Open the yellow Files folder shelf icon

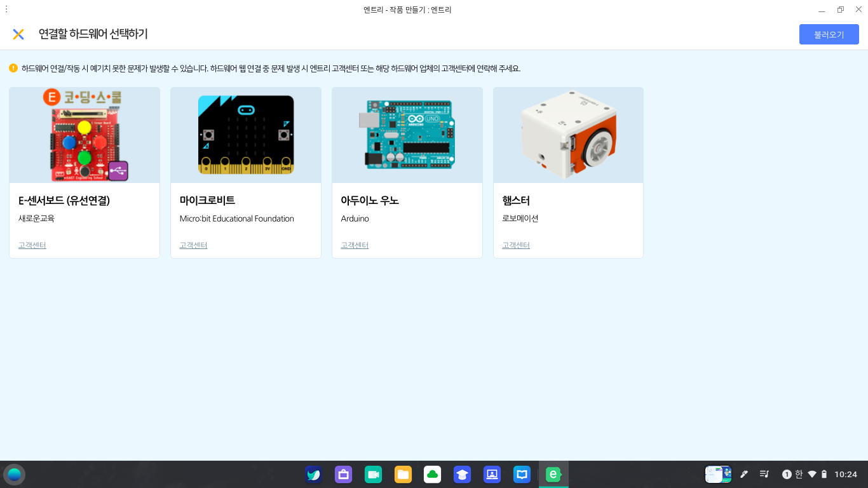pos(403,475)
